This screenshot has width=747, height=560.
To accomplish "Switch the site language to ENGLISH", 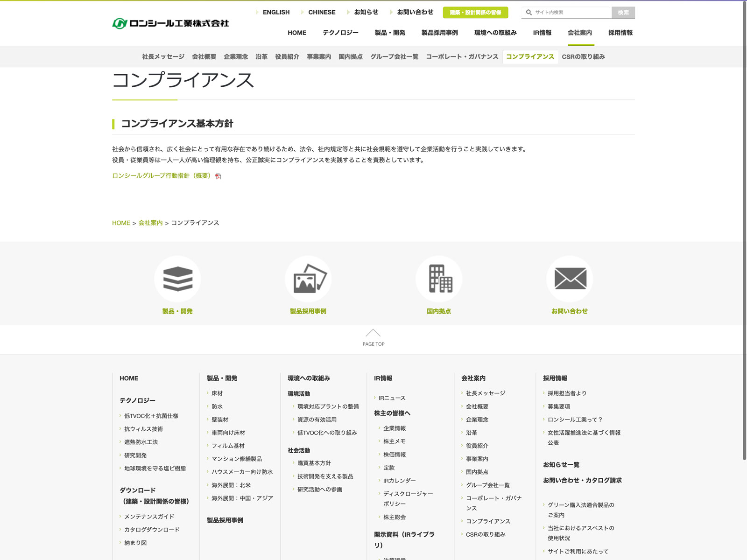I will tap(275, 12).
